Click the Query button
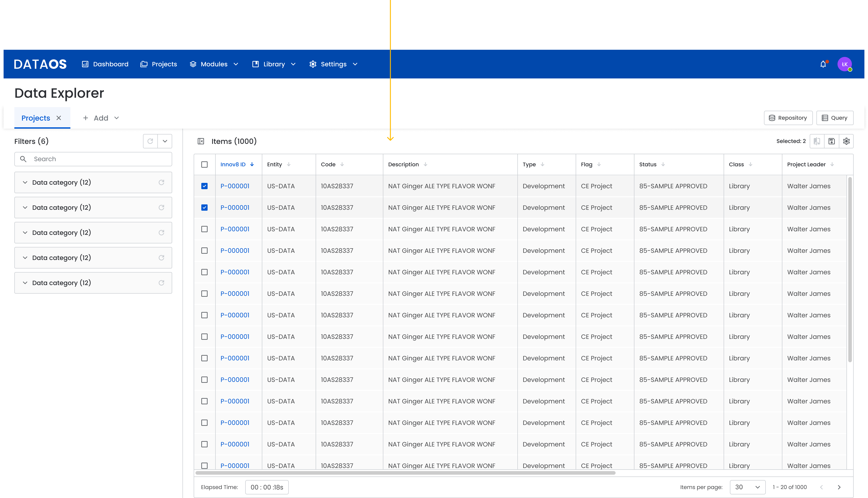The width and height of the screenshot is (868, 498). (x=834, y=118)
